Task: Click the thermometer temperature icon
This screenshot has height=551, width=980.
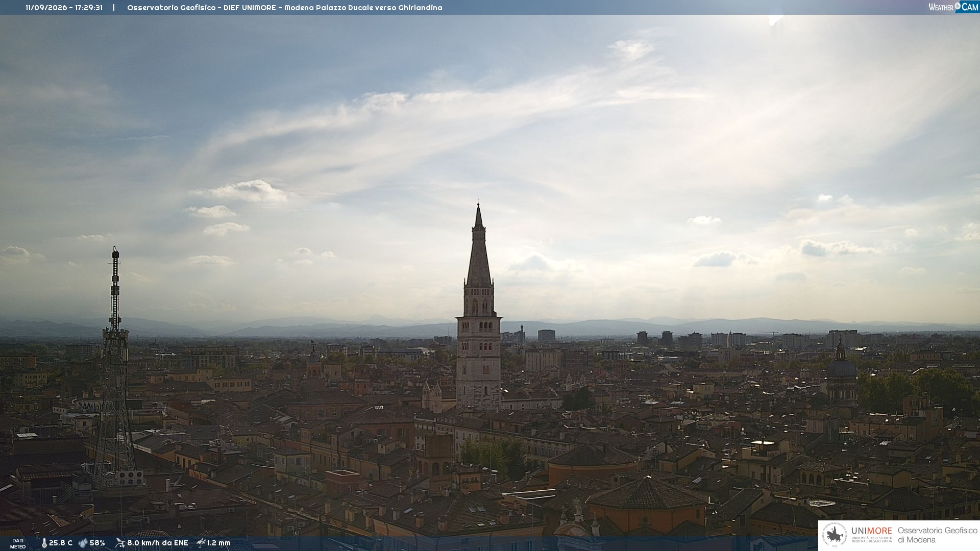Action: [x=44, y=543]
